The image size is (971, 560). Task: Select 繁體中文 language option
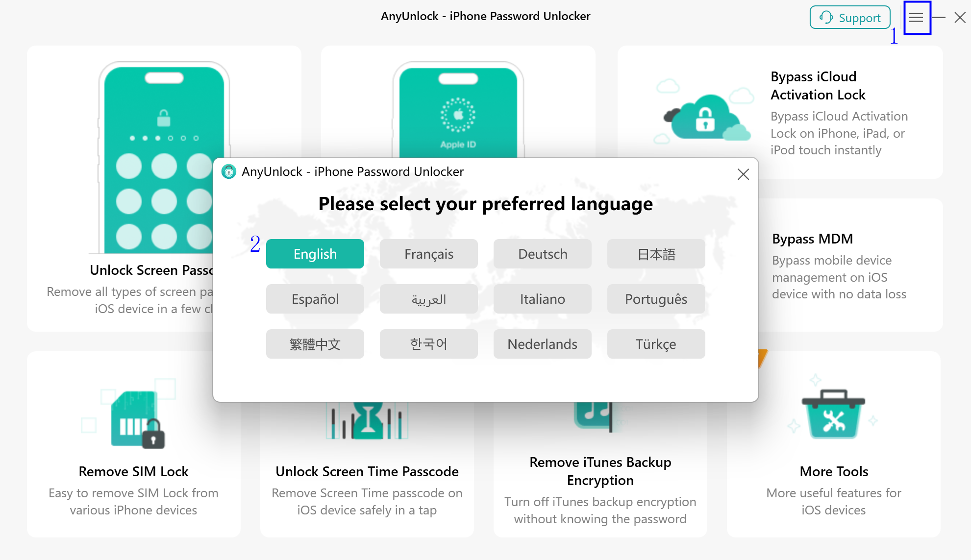pyautogui.click(x=316, y=344)
